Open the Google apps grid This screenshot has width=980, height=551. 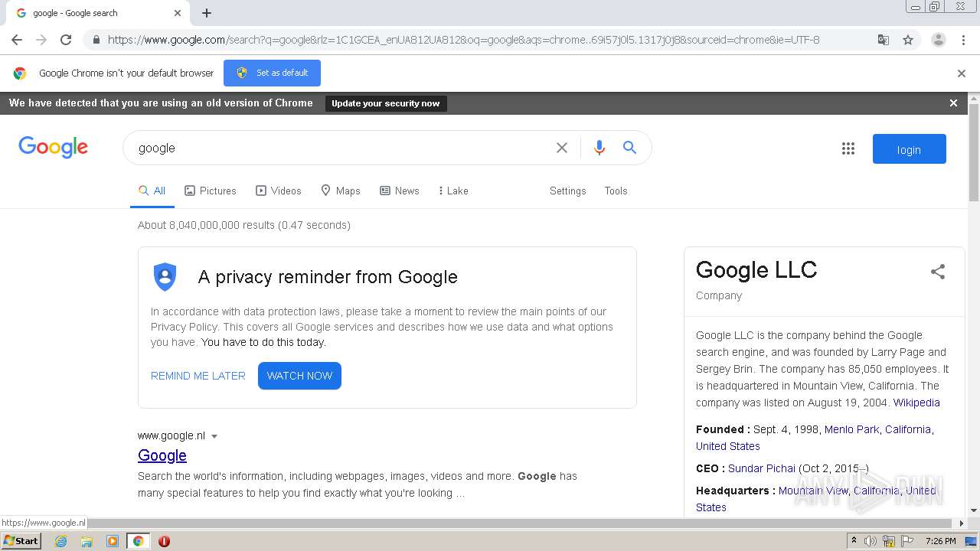pos(848,148)
